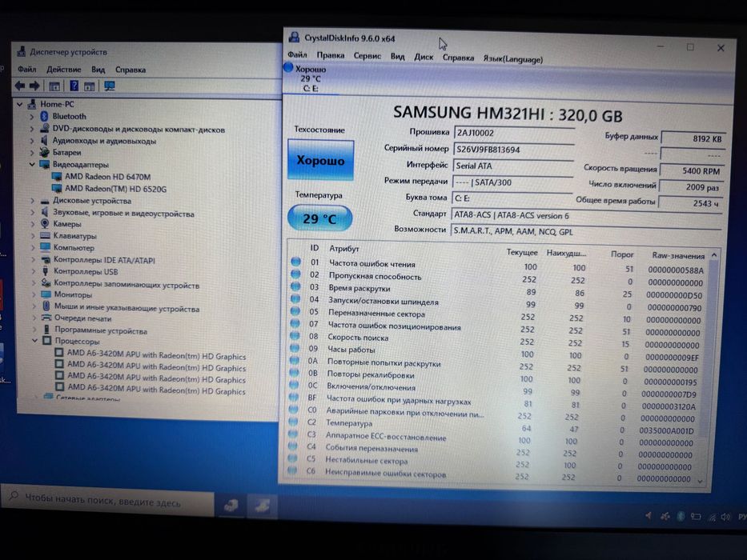Click the blue Help question-mark toolbar icon
The image size is (747, 560).
[x=74, y=86]
